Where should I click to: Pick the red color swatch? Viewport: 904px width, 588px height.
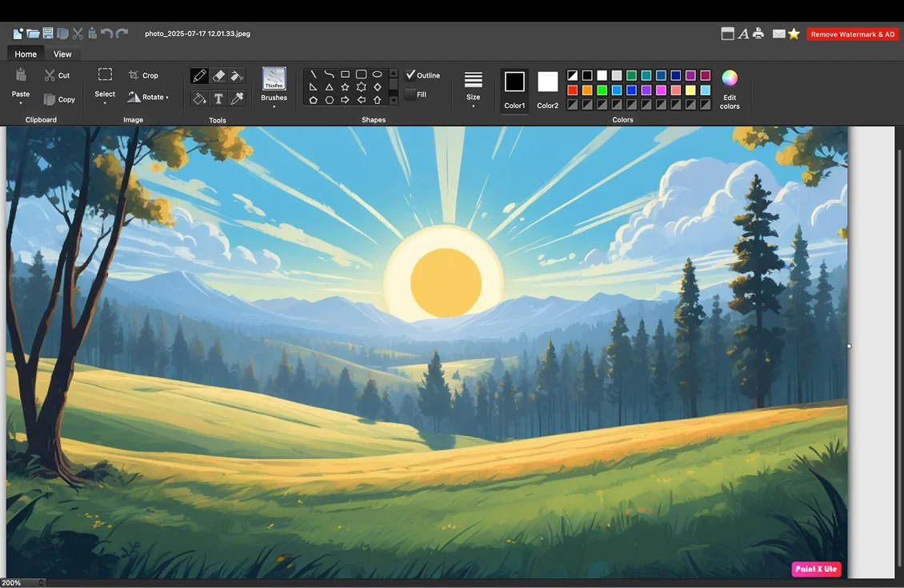click(572, 90)
